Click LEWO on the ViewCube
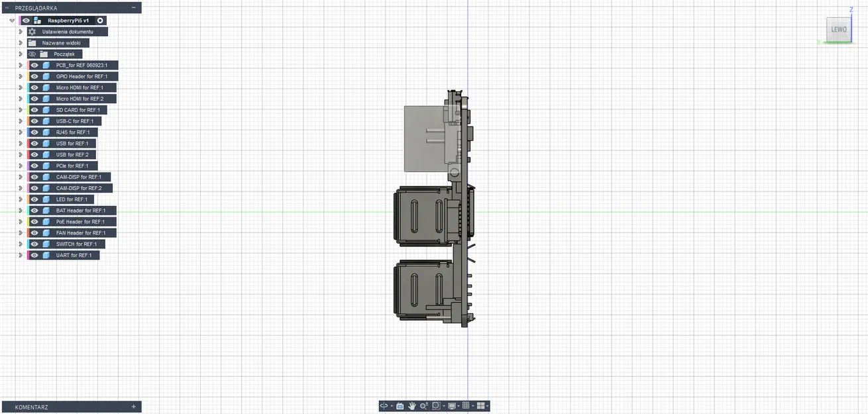This screenshot has height=414, width=868. coord(838,29)
